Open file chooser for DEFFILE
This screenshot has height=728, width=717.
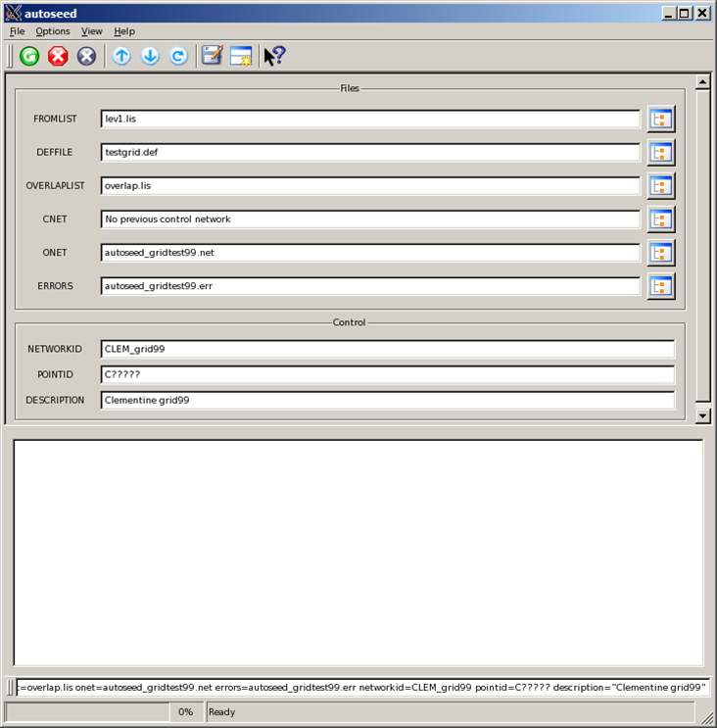661,152
